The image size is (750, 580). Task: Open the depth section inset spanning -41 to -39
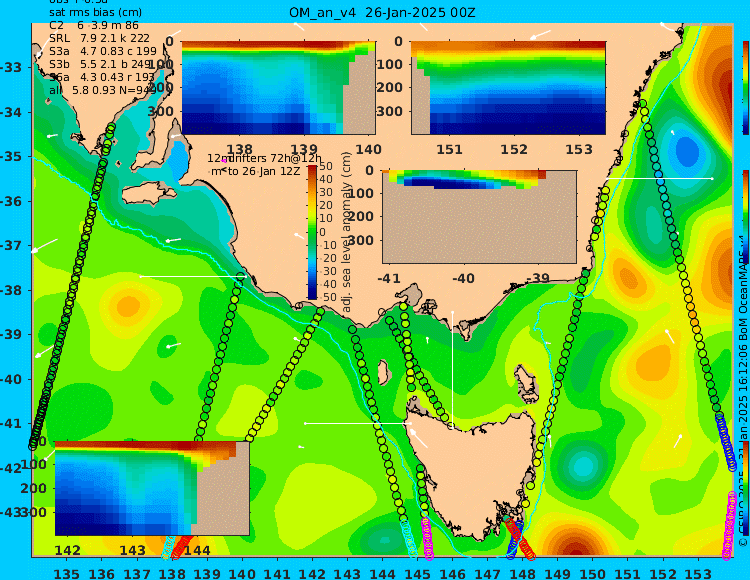point(479,217)
